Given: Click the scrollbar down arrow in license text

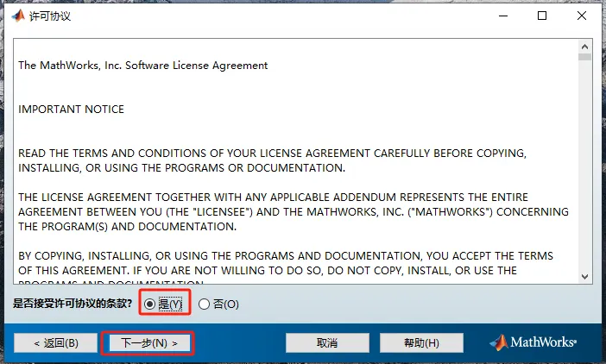Looking at the screenshot, I should (x=584, y=276).
